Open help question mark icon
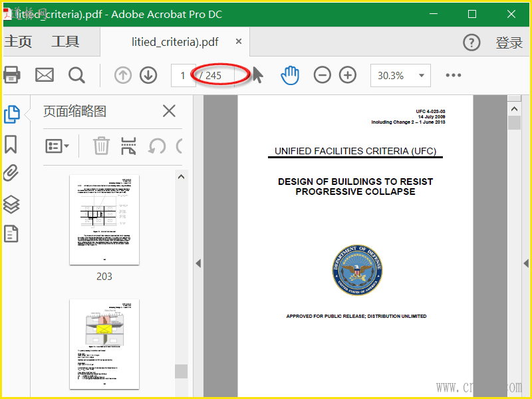The image size is (532, 399). [471, 43]
